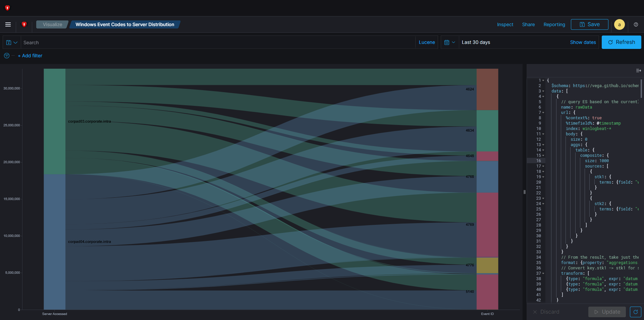Open the help icon in top bar
The height and width of the screenshot is (320, 644).
point(636,24)
